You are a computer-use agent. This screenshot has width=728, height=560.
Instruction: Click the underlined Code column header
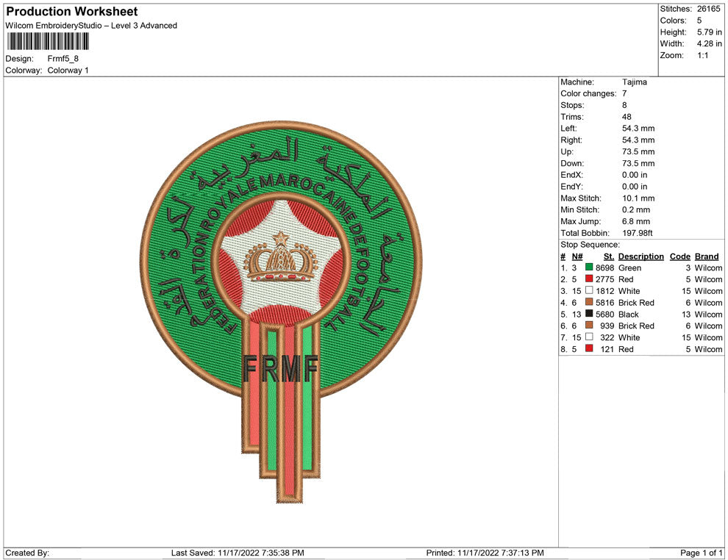[x=679, y=256]
